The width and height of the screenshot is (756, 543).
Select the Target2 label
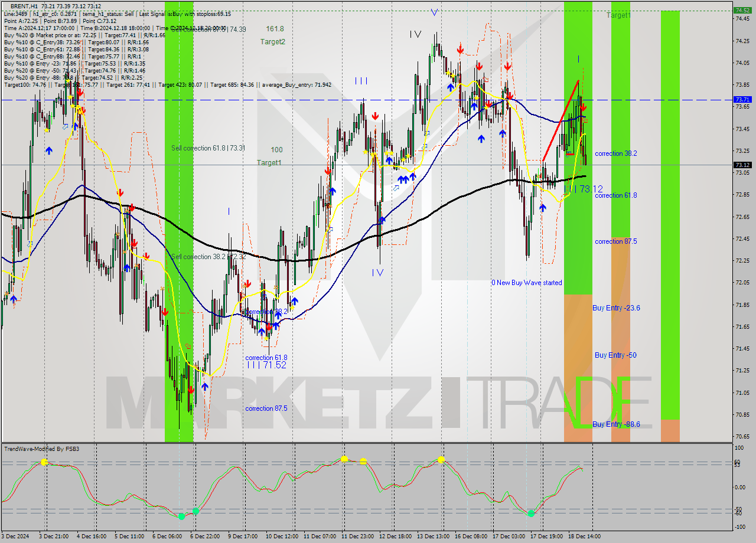pos(273,42)
